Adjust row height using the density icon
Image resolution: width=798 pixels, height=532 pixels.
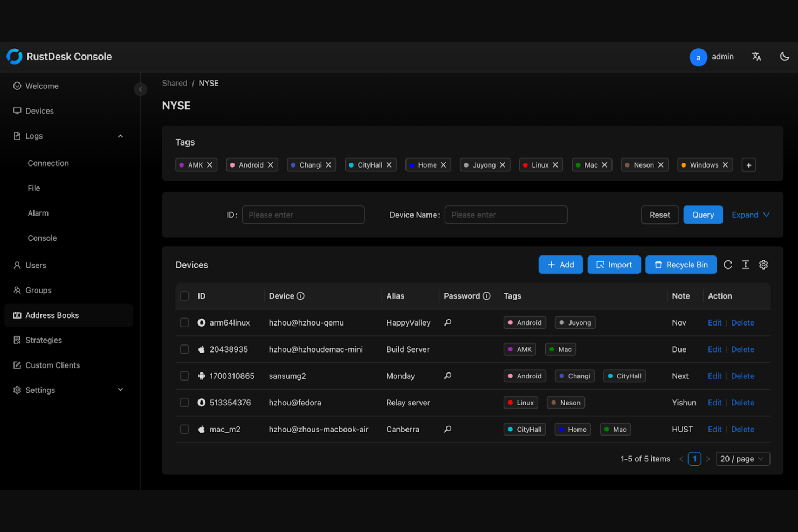tap(746, 265)
